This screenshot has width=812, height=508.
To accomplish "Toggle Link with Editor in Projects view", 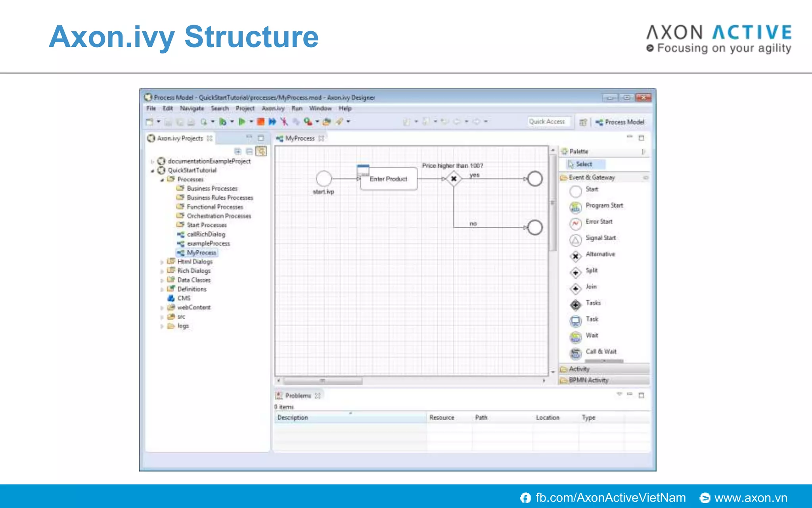I will (261, 151).
